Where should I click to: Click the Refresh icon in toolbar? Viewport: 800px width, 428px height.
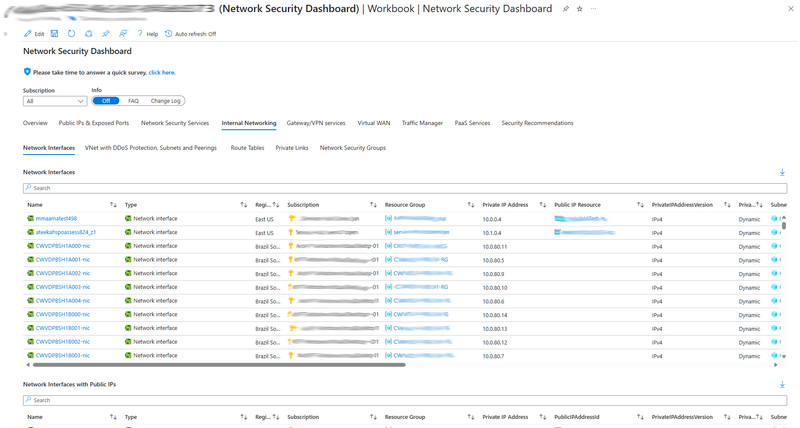[x=71, y=34]
